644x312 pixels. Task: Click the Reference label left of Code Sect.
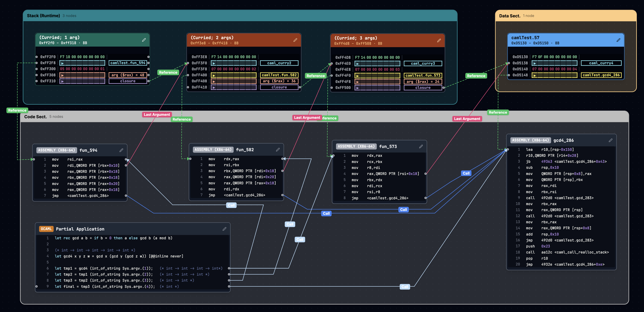coord(17,110)
